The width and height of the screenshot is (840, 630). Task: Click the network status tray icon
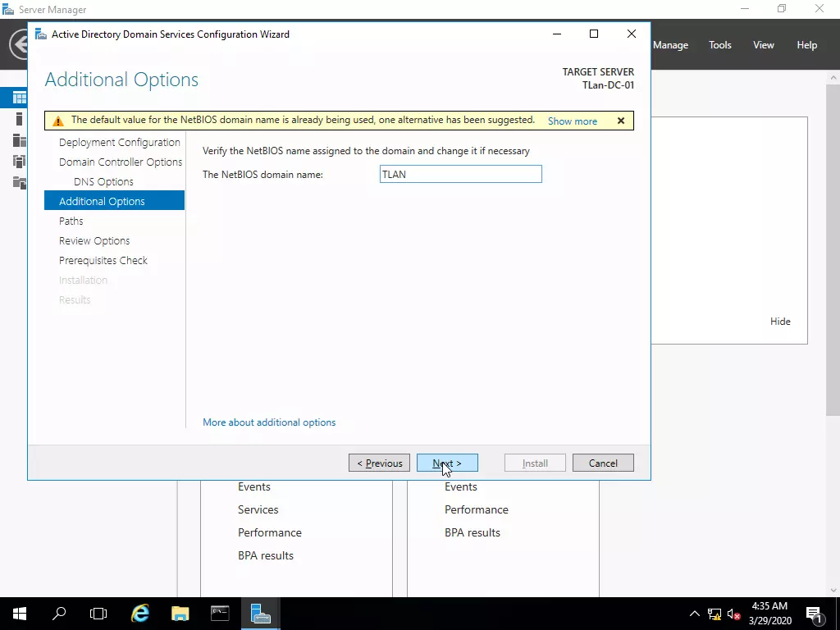pyautogui.click(x=714, y=614)
